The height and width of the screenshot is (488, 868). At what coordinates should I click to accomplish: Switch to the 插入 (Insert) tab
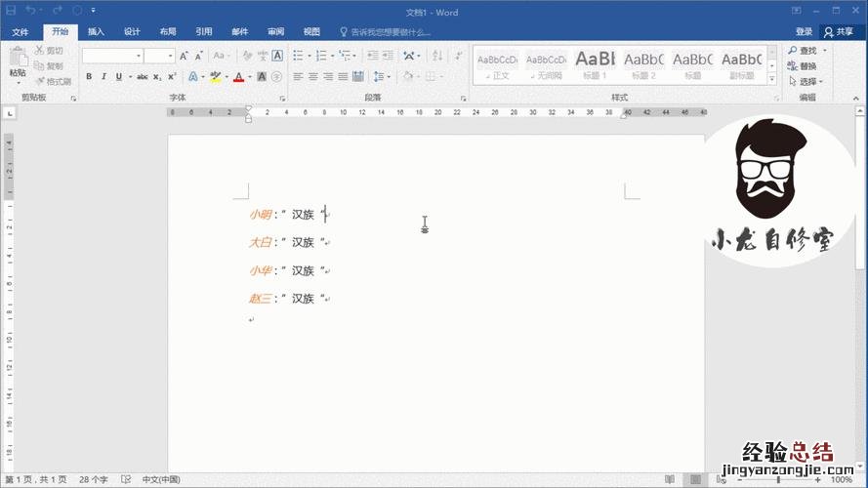coord(96,31)
